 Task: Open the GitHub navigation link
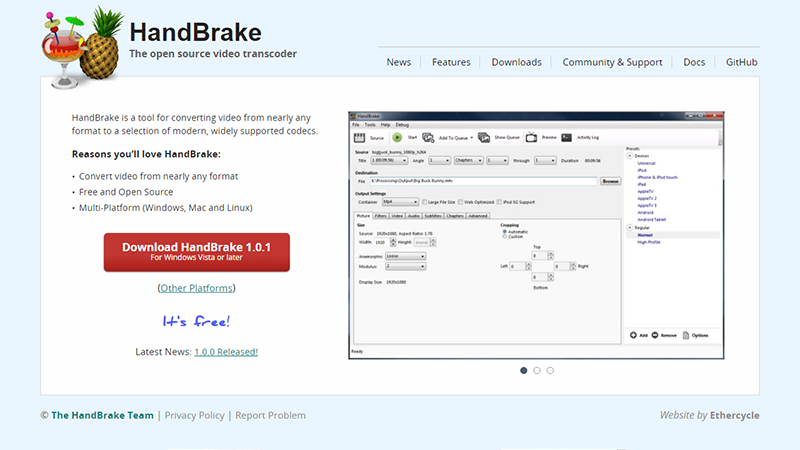click(x=741, y=62)
